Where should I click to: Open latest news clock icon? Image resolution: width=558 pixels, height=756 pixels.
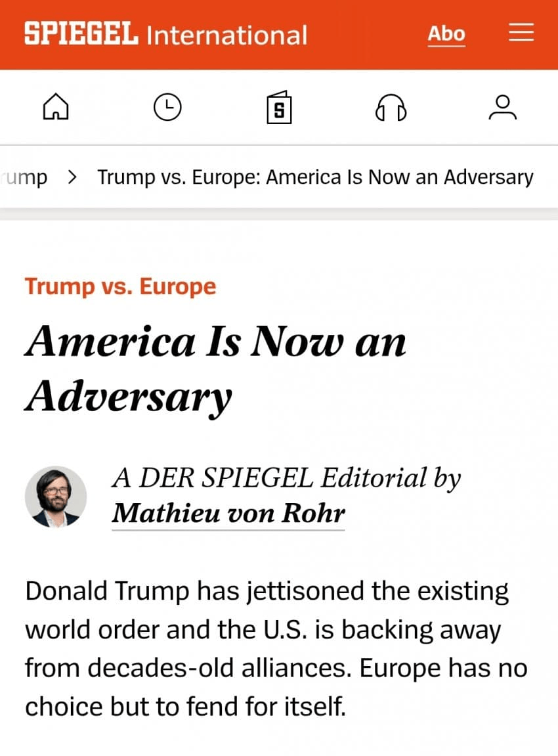[167, 107]
